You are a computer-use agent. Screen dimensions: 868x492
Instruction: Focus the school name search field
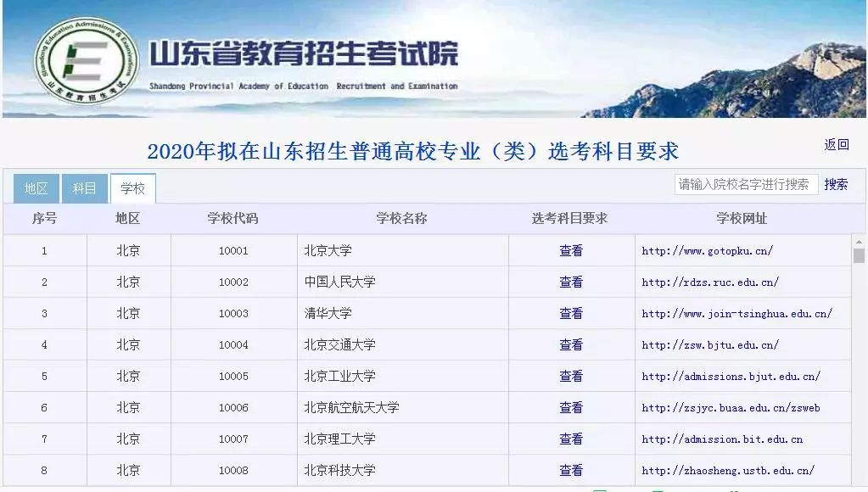[x=746, y=184]
